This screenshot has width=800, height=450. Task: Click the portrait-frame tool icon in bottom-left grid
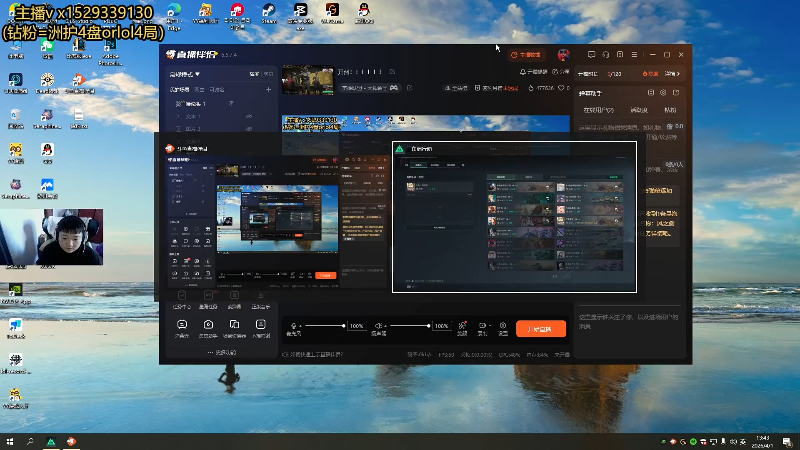[x=261, y=324]
